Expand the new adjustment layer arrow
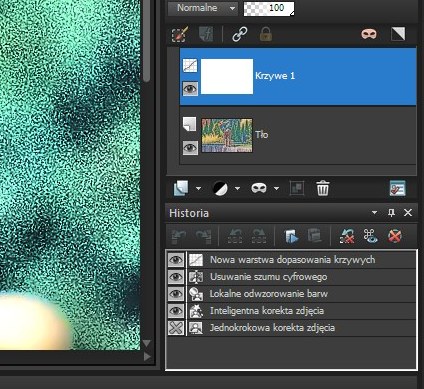The height and width of the screenshot is (389, 424). tap(237, 189)
